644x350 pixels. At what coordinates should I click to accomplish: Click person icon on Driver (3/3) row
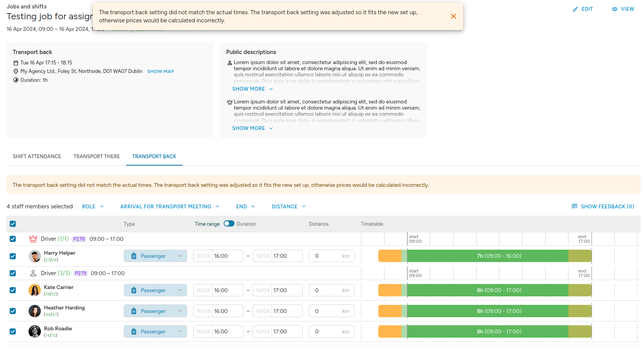33,273
